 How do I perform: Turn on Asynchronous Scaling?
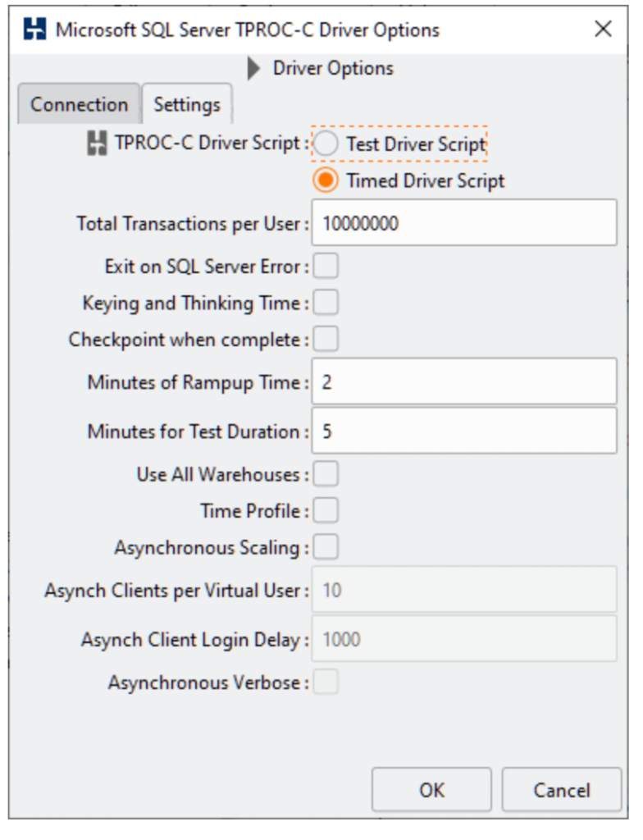tap(326, 546)
